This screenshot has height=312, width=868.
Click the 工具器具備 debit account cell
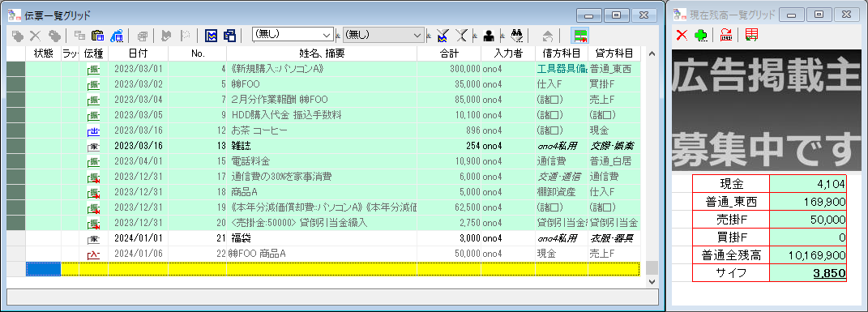pos(562,69)
